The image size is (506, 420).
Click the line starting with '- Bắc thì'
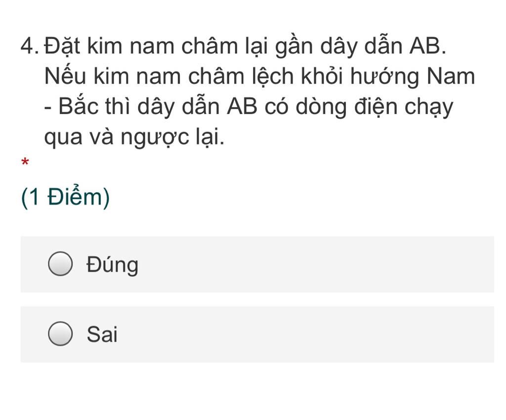pyautogui.click(x=249, y=107)
